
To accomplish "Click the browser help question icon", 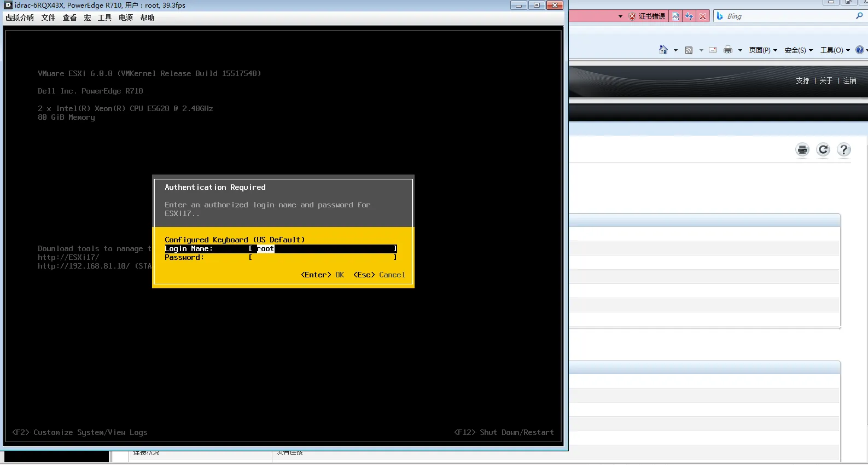I will tap(860, 50).
